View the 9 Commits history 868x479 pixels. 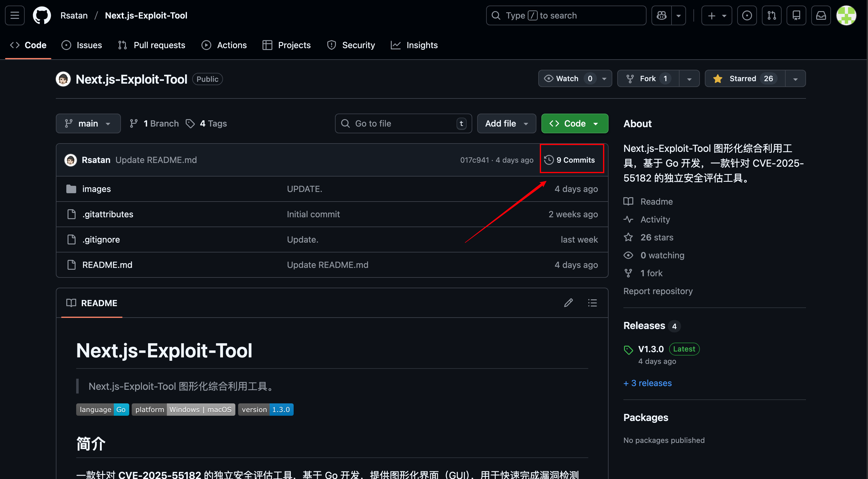tap(570, 160)
